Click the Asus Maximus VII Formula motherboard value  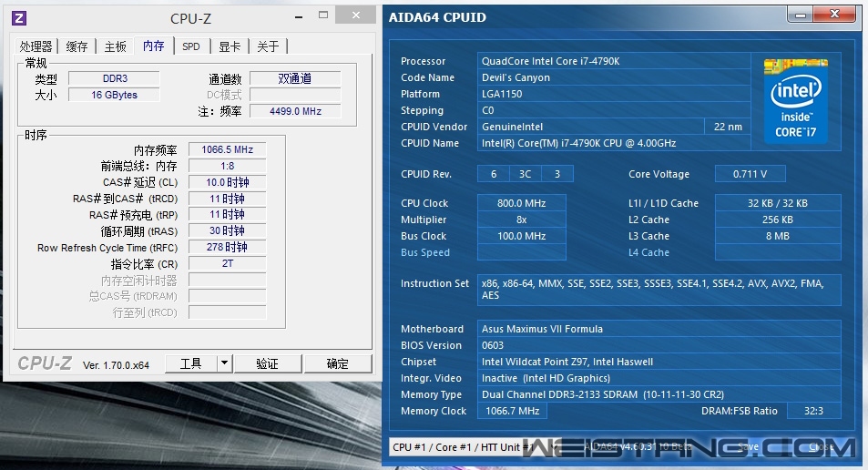(659, 329)
